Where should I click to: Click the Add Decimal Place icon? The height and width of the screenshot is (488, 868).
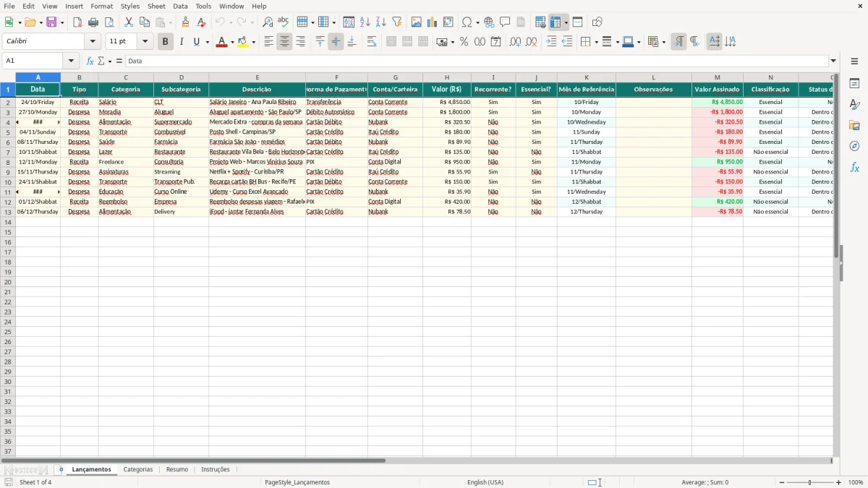(515, 42)
